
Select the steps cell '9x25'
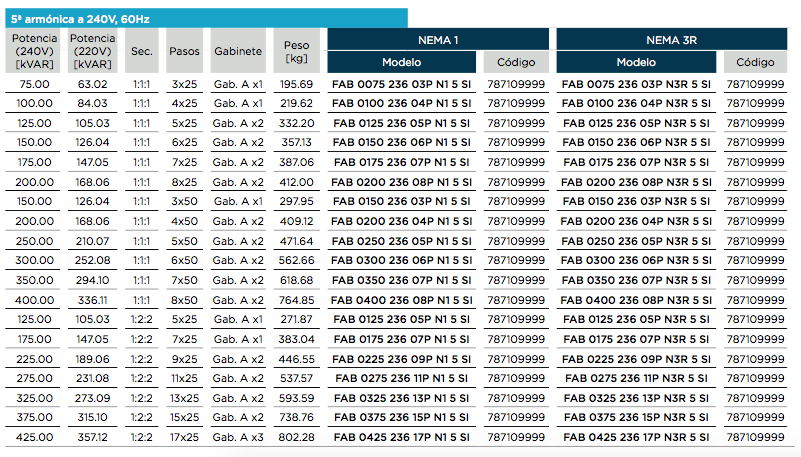(x=184, y=359)
